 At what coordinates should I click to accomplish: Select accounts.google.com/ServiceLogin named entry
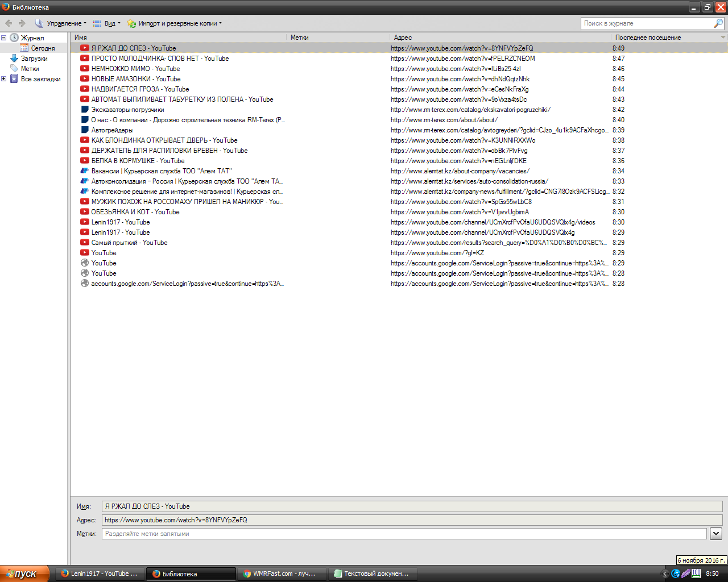click(x=399, y=284)
